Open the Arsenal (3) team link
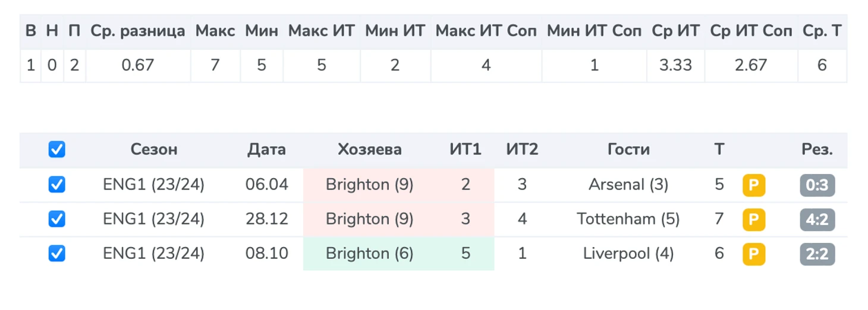This screenshot has width=868, height=310. point(628,185)
